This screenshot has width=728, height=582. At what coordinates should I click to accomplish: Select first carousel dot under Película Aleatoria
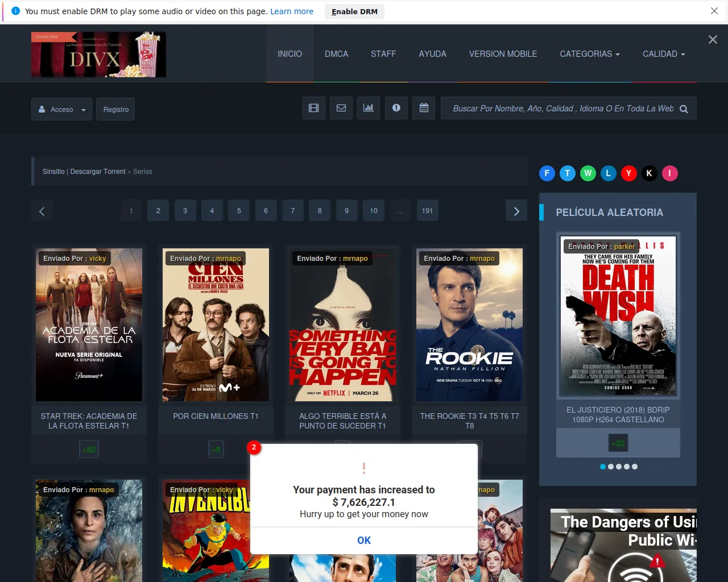tap(603, 467)
